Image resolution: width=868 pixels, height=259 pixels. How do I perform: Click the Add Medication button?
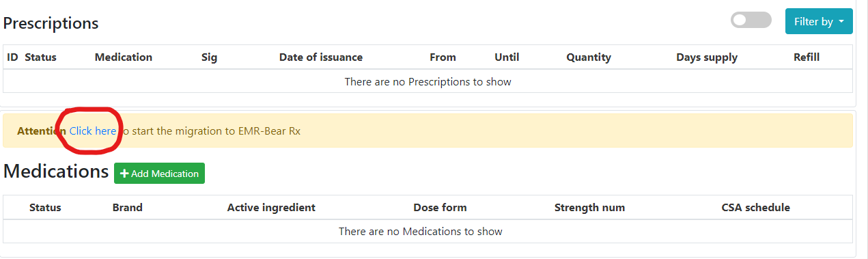pos(159,174)
